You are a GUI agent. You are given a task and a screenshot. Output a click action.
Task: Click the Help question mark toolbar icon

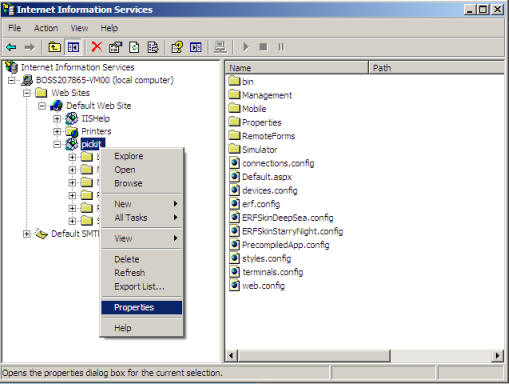coord(177,47)
